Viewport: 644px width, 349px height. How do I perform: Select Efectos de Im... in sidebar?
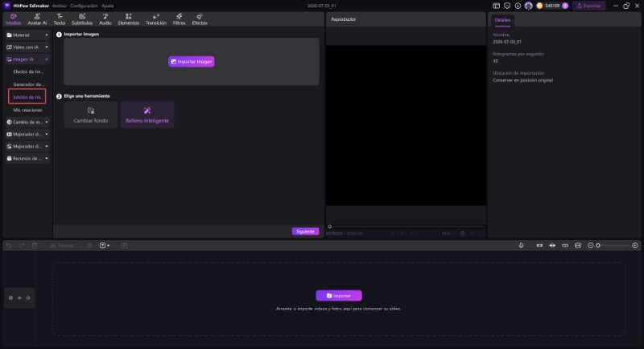[x=28, y=72]
